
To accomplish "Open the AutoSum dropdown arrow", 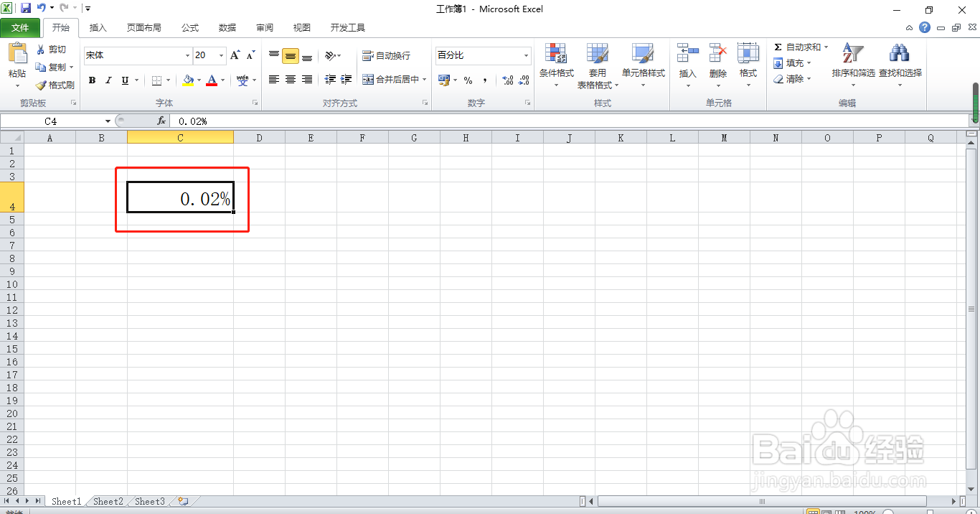I will [826, 47].
